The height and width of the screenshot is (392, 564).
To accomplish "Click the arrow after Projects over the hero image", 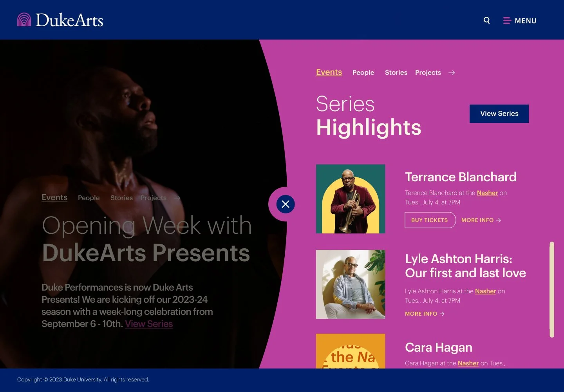I will (177, 198).
